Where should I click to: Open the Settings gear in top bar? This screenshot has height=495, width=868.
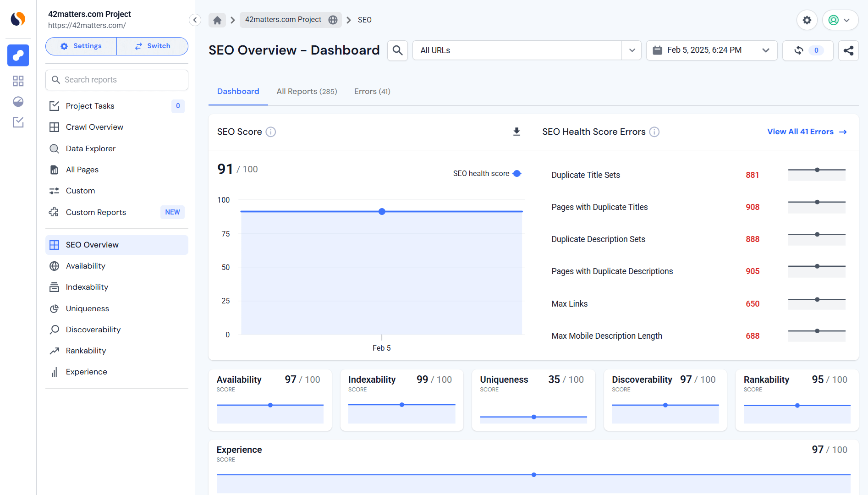(x=807, y=20)
